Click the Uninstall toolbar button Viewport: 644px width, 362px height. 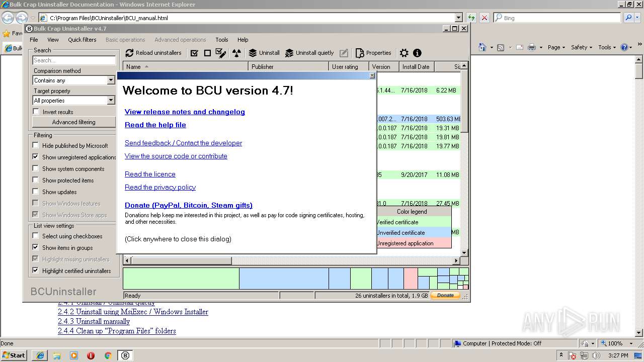point(264,53)
